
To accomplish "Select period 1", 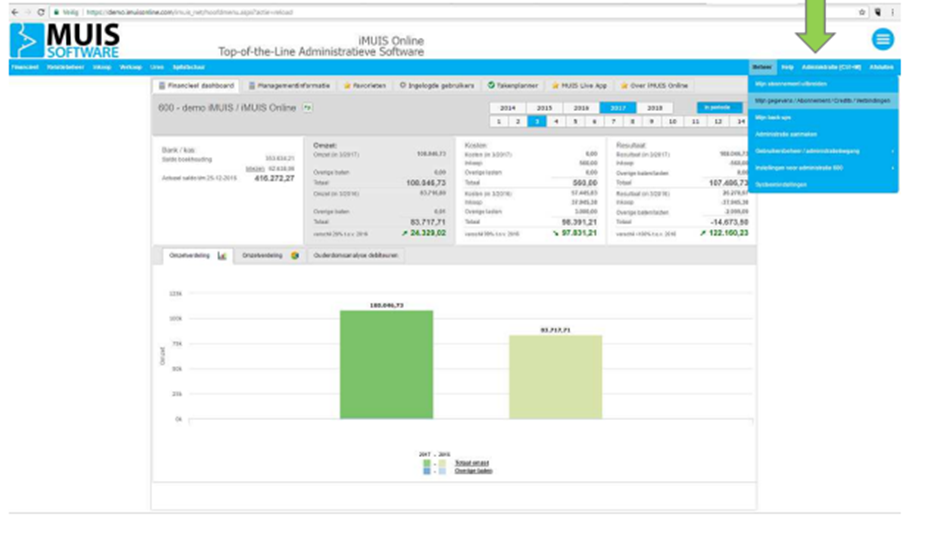I will (499, 122).
